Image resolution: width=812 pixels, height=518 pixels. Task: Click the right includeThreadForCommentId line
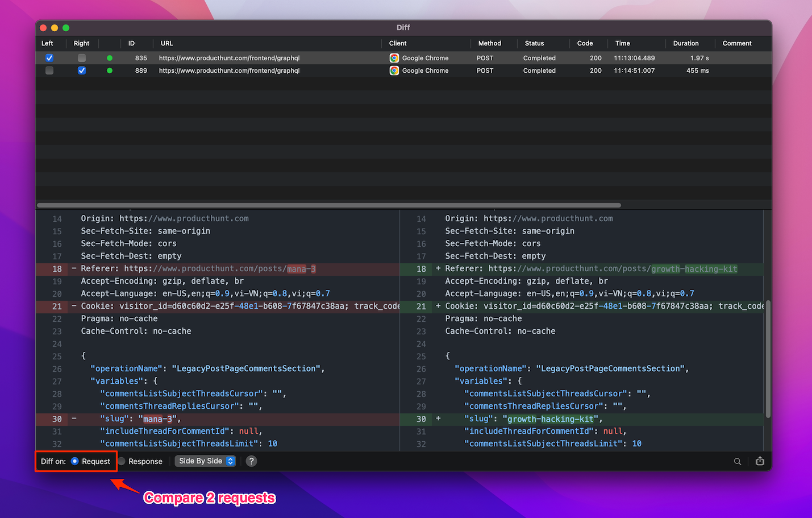(546, 432)
